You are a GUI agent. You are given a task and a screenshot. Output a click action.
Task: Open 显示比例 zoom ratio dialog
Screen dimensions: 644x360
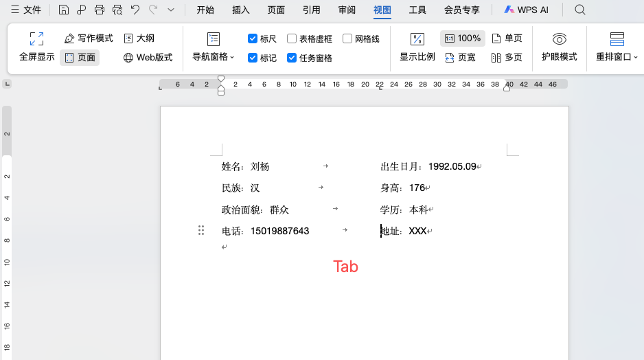pos(417,47)
